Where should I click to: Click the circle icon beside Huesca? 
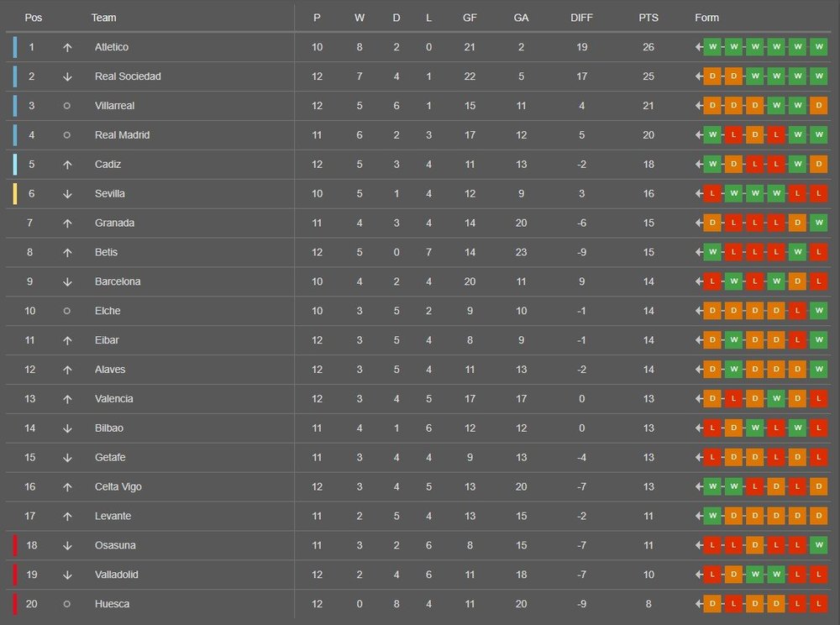click(x=67, y=604)
